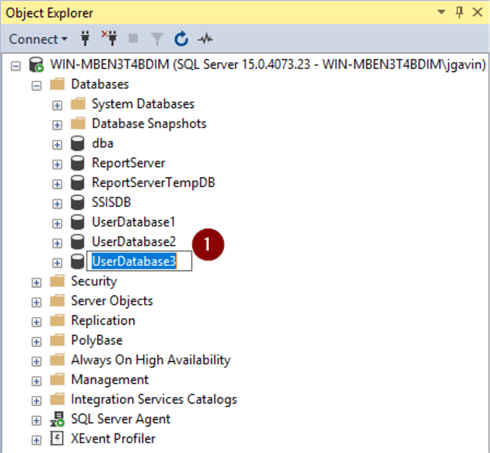Click the UserDatabase2 cylinder icon

[78, 242]
